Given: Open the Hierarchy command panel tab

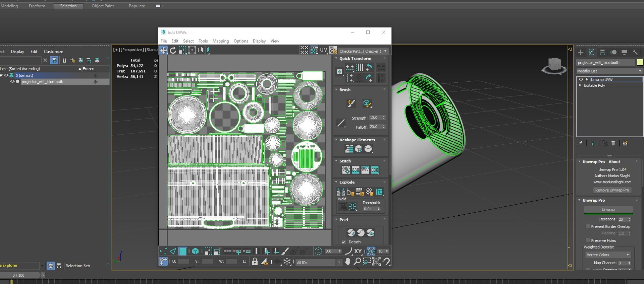Looking at the screenshot, I should [x=602, y=52].
